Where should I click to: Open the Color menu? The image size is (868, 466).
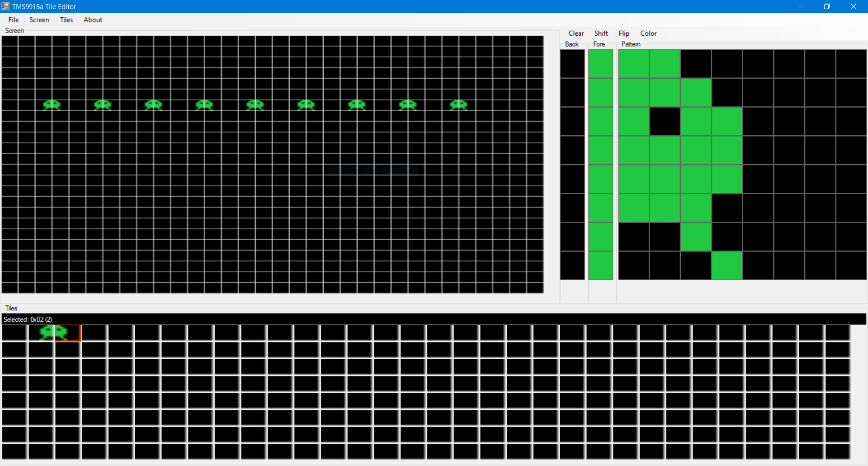click(x=648, y=33)
